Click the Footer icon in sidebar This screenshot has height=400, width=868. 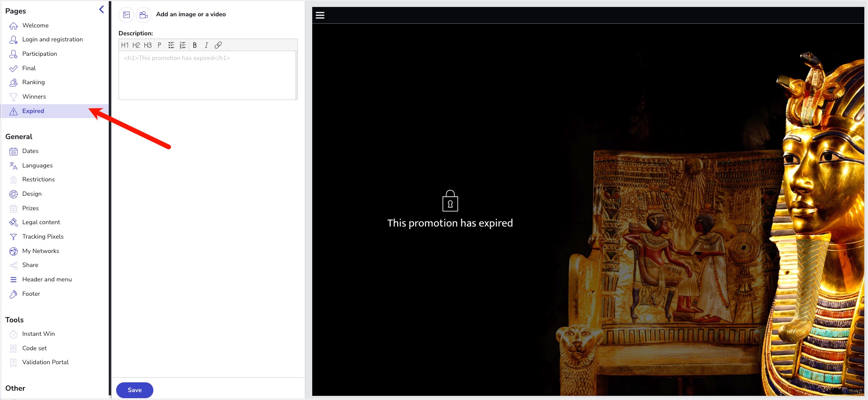click(x=13, y=294)
